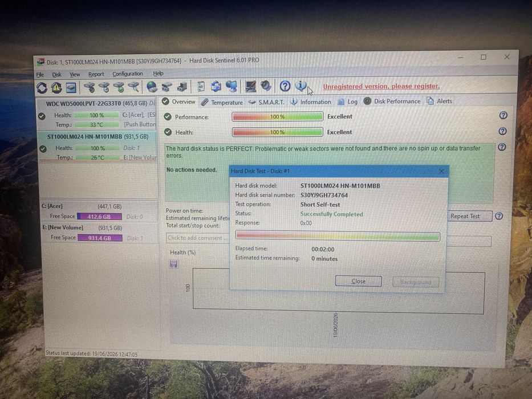Click help icon next to Repeat Test

click(498, 216)
